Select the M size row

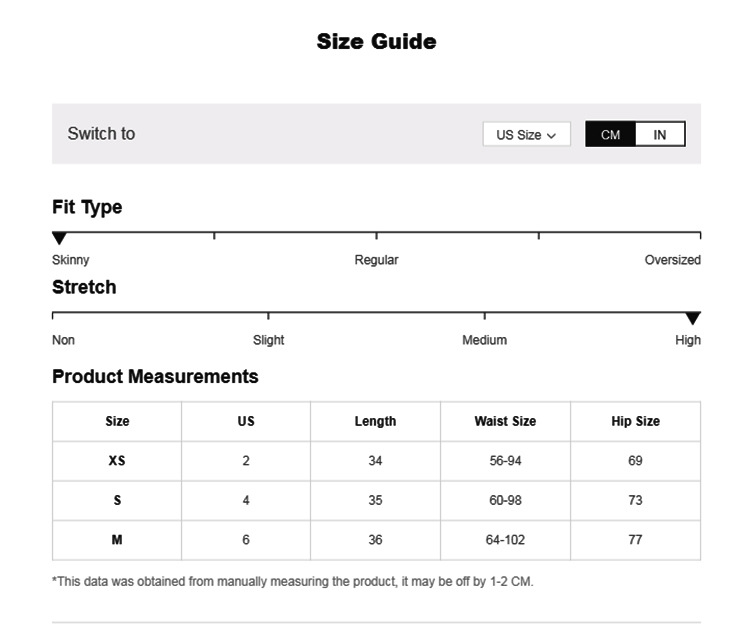pyautogui.click(x=117, y=540)
